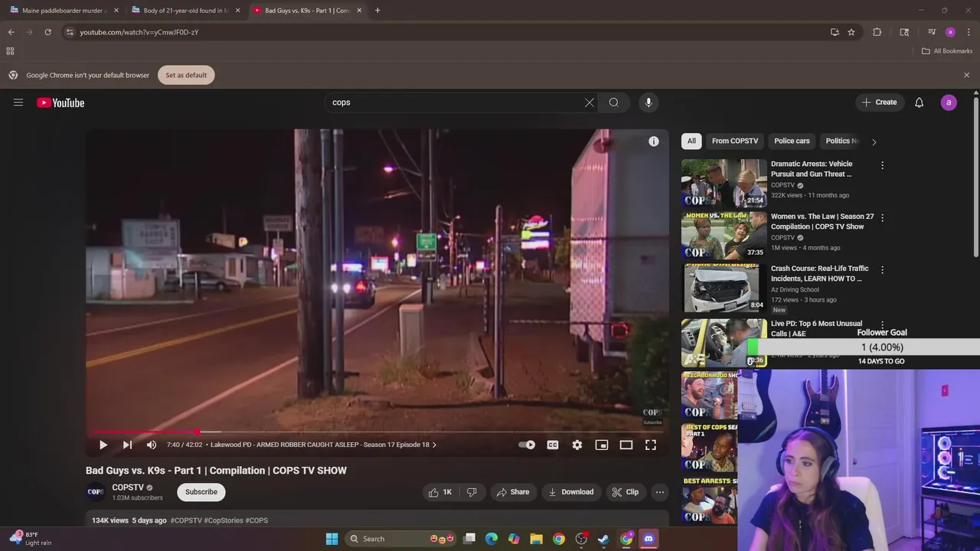Go to the YouTube home logo

[60, 103]
